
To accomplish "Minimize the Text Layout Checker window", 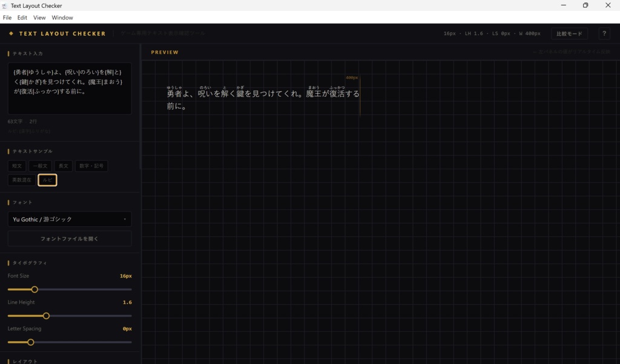I will tap(564, 5).
